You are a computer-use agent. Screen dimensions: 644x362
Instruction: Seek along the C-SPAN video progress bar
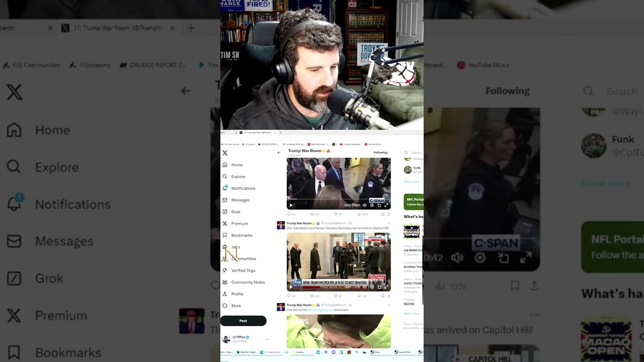click(x=339, y=200)
